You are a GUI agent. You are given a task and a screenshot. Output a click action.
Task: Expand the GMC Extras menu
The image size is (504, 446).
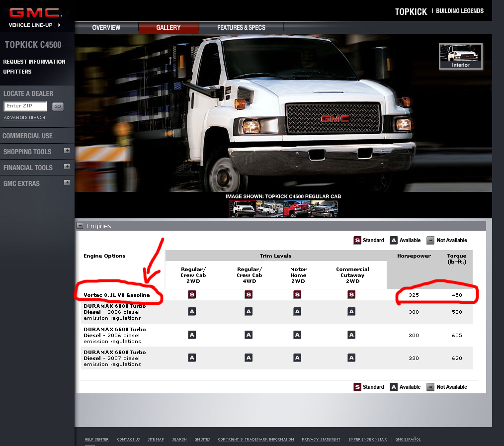67,183
